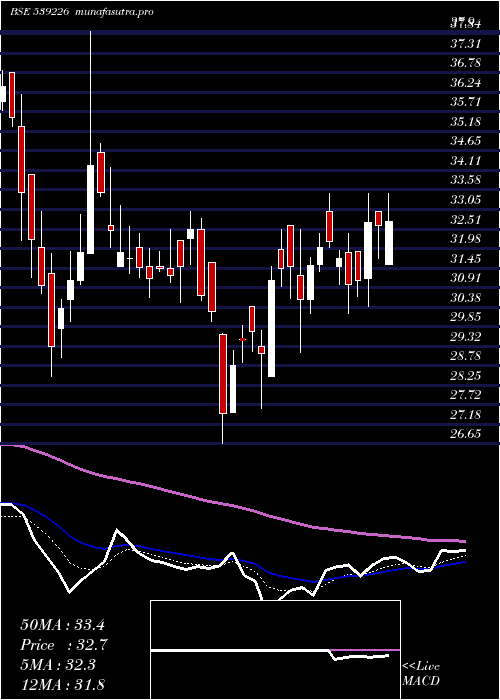Click the 37.31 price axis label

(x=466, y=43)
